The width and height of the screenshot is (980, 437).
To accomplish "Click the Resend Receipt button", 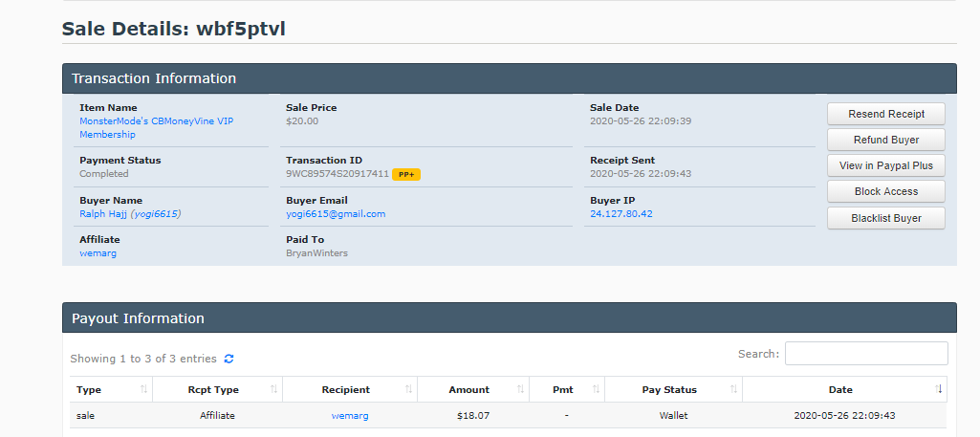I will 885,114.
